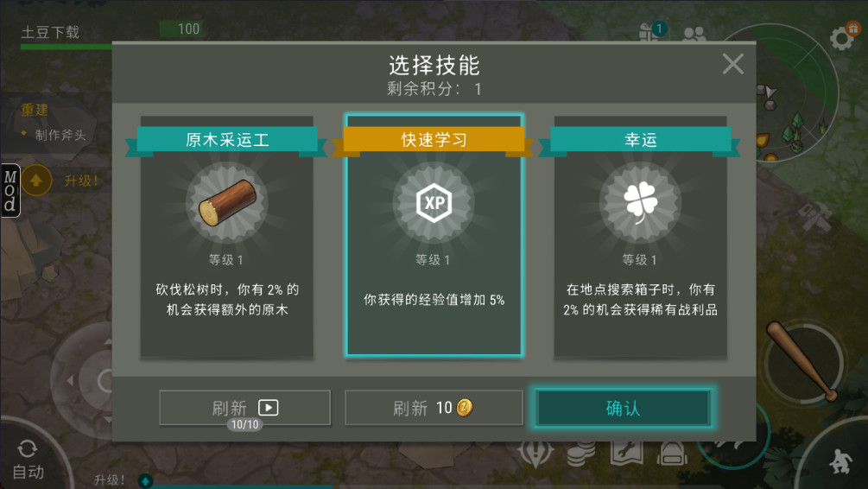The height and width of the screenshot is (489, 868).
Task: Click the 制作斧头 quest entry
Action: [60, 135]
